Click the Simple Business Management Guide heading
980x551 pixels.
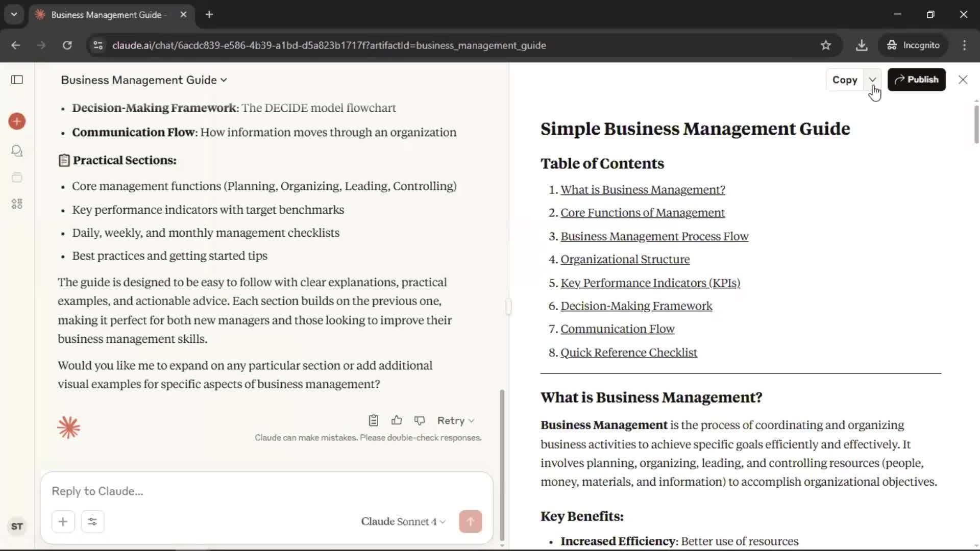695,129
